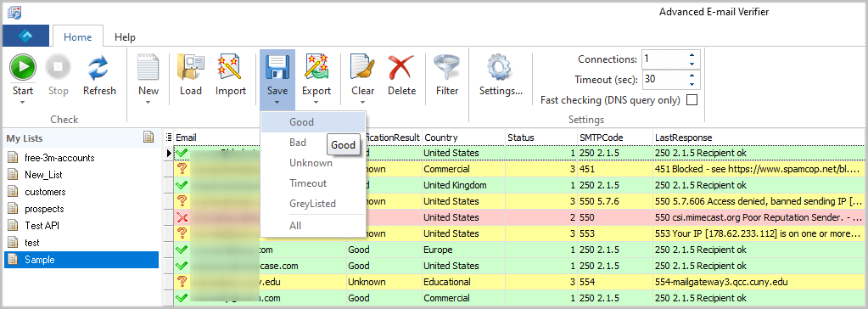Choose Timeout from the Save menu
This screenshot has height=309, width=868.
pyautogui.click(x=313, y=183)
